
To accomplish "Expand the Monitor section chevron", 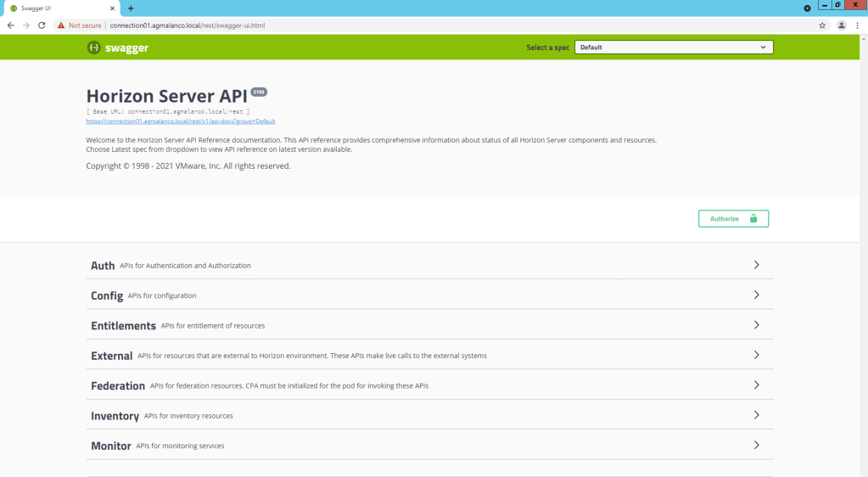I will click(756, 446).
